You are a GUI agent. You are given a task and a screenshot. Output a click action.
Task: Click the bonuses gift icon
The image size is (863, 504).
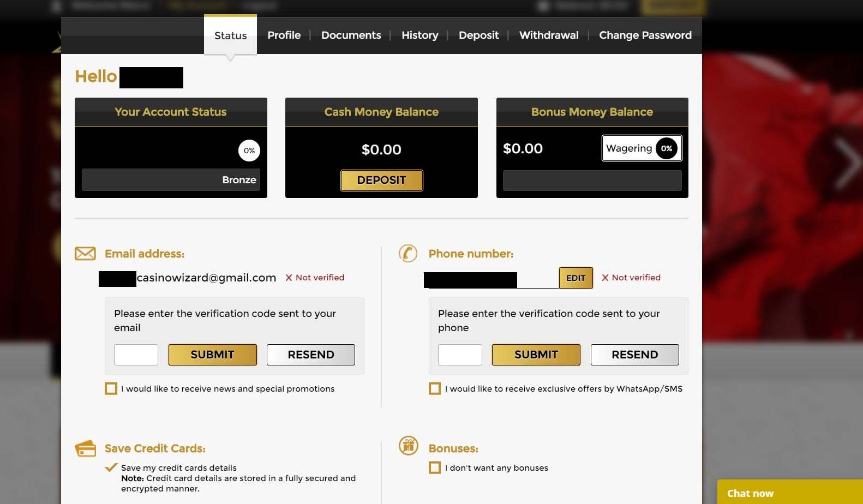(409, 446)
